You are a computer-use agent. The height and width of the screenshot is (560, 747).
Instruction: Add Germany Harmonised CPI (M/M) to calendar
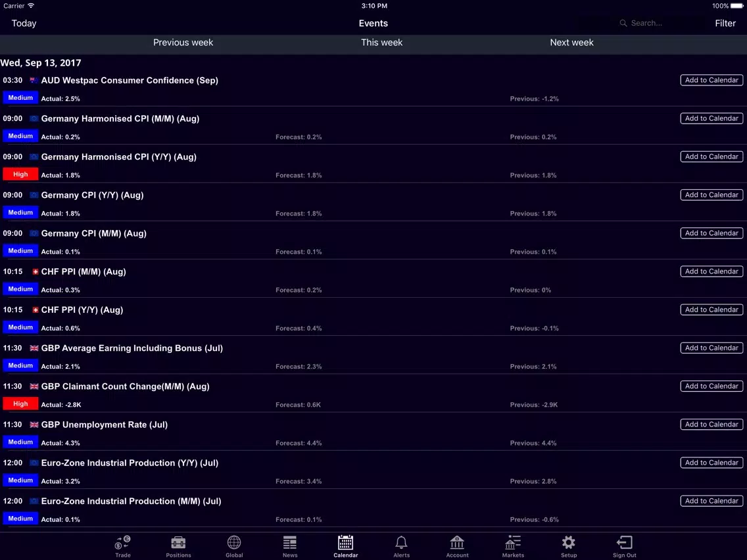pyautogui.click(x=711, y=118)
